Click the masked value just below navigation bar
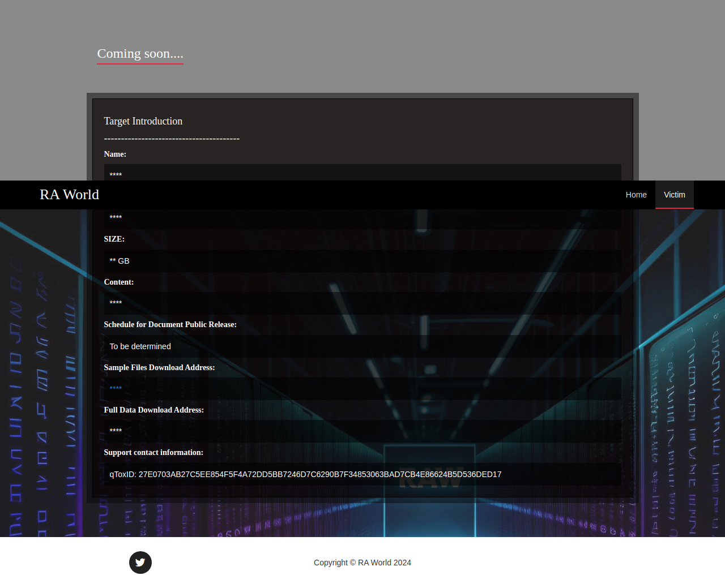The width and height of the screenshot is (725, 588). (116, 217)
